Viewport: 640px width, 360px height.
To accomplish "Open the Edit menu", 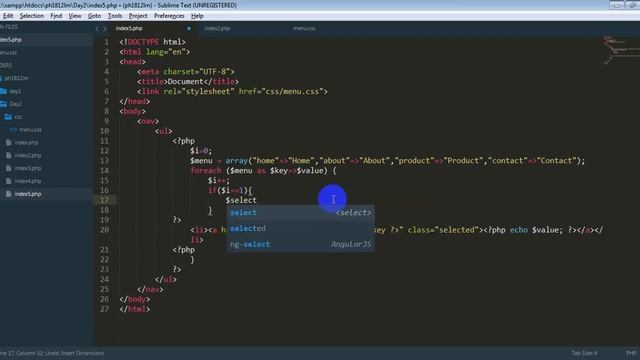I will [8, 16].
